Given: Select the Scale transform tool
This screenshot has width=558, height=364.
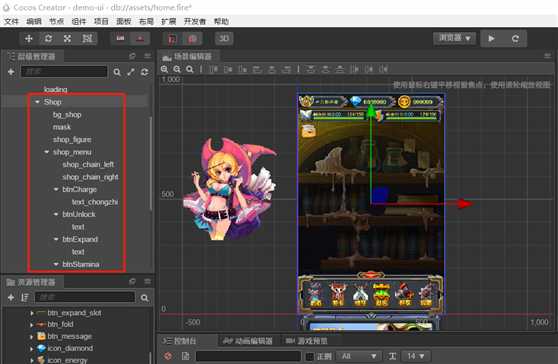Looking at the screenshot, I should 67,38.
